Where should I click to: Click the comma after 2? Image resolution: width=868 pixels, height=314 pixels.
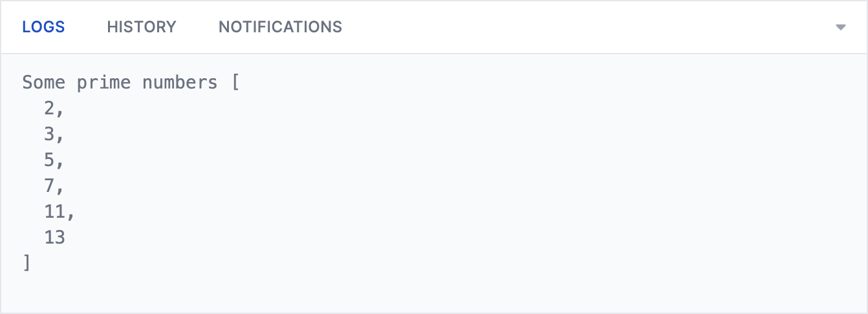[60, 111]
